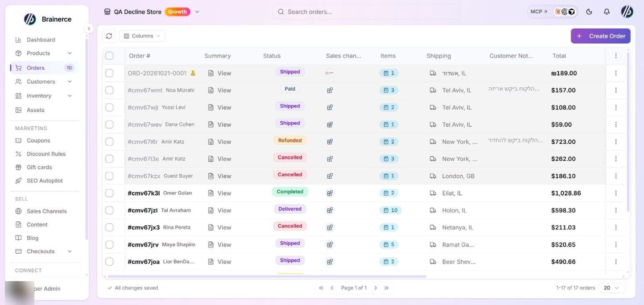Open Dashboard in the sidebar
Image resolution: width=644 pixels, height=305 pixels.
click(44, 40)
